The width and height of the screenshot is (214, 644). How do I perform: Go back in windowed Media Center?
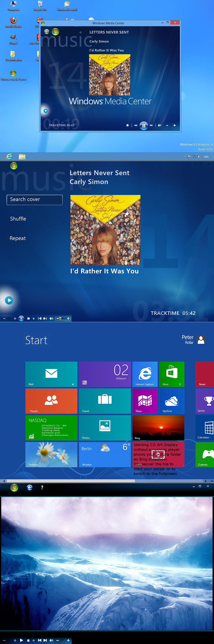coord(47,31)
